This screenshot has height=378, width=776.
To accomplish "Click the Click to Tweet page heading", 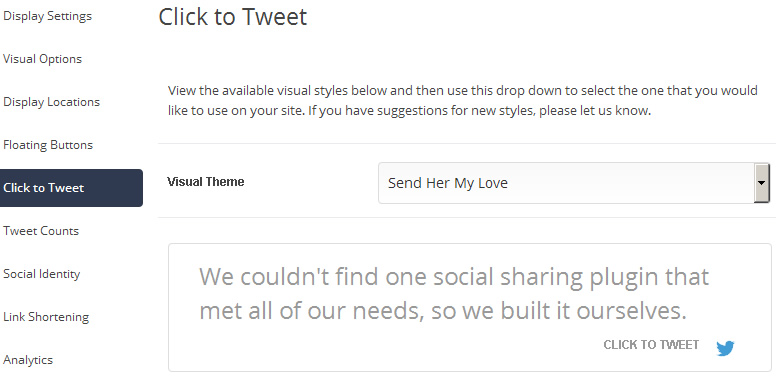I will point(233,17).
